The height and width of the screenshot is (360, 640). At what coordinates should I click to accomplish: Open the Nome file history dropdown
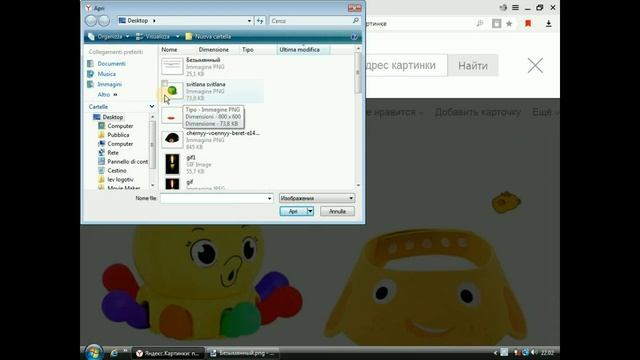coord(269,198)
